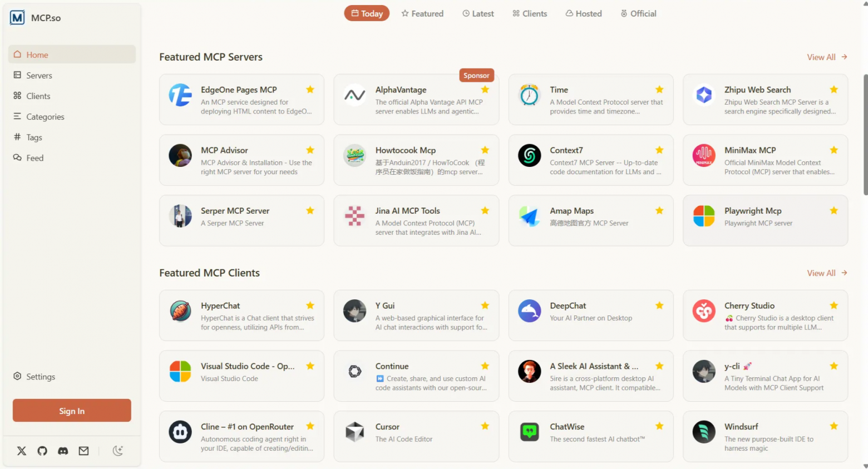Open the Hosted tab
This screenshot has width=868, height=469.
(584, 13)
